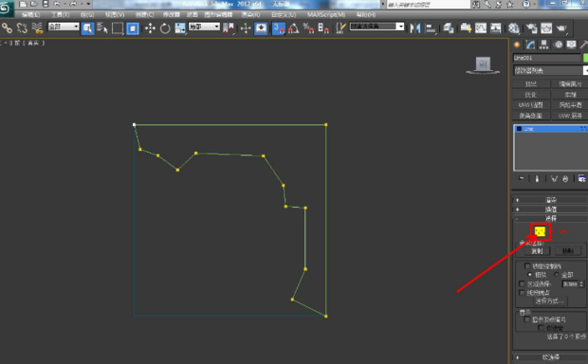Click Select and Manipulate tool

[246, 28]
